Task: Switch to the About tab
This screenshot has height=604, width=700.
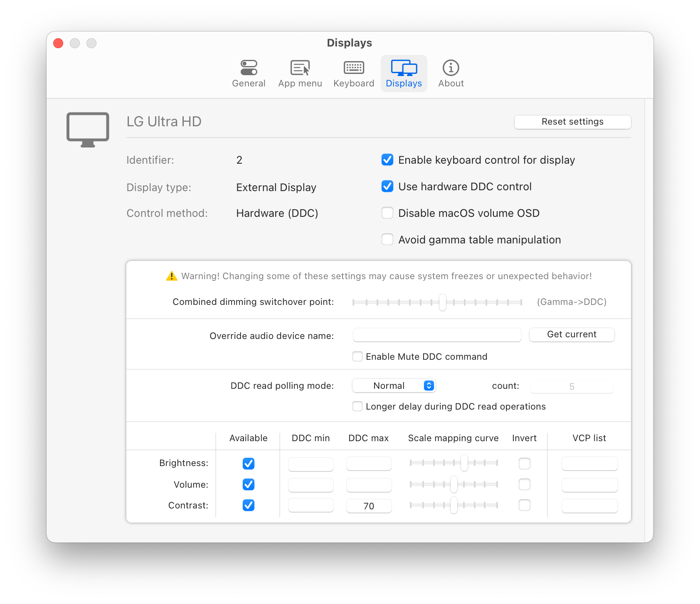Action: pyautogui.click(x=450, y=74)
